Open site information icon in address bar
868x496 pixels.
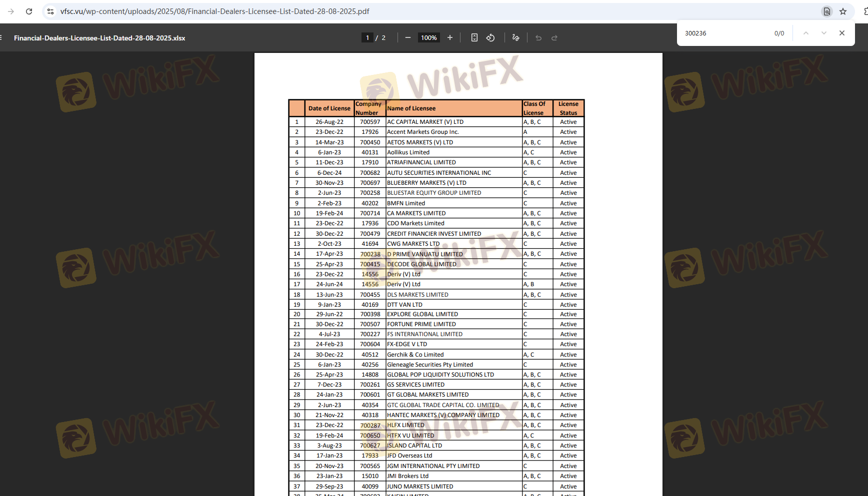point(50,11)
